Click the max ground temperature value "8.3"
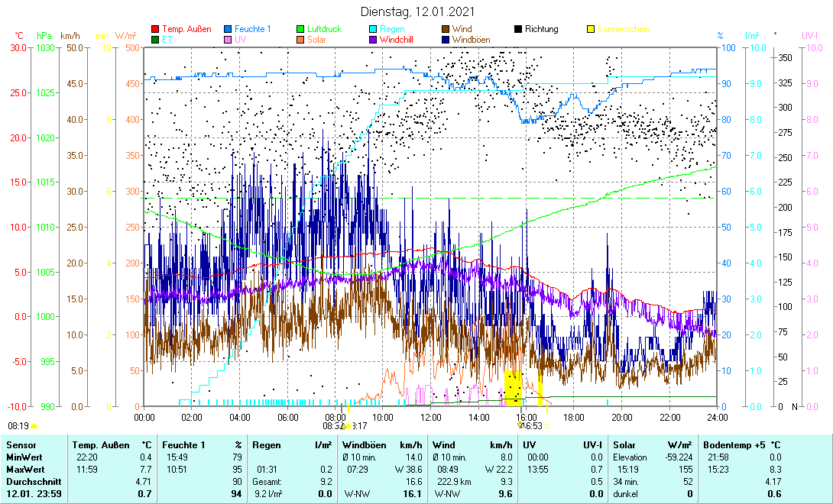This screenshot has height=504, width=833. click(x=775, y=470)
